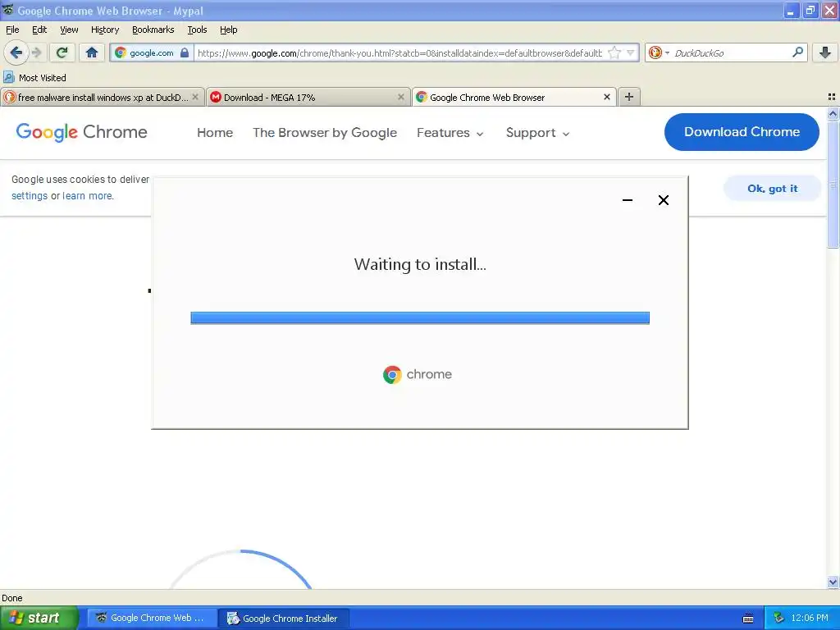Switch to the free malware install tab

click(102, 97)
